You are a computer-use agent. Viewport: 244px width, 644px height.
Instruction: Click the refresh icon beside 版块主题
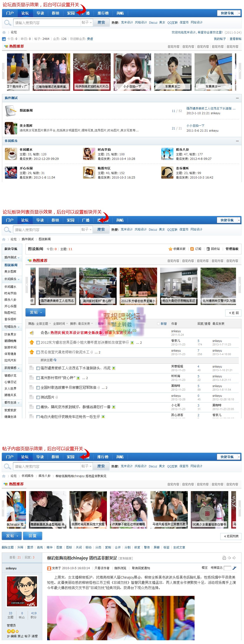point(55,360)
